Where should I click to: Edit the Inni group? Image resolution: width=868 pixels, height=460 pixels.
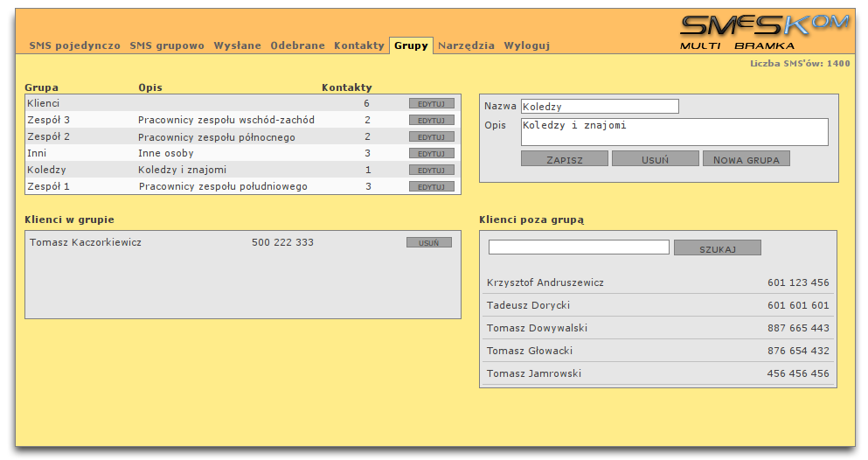point(431,153)
